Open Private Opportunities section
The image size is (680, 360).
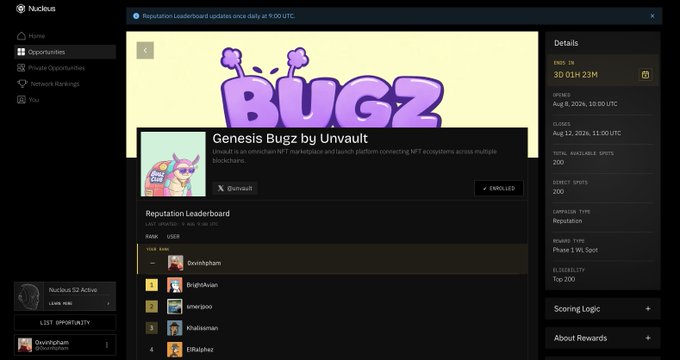click(x=65, y=68)
